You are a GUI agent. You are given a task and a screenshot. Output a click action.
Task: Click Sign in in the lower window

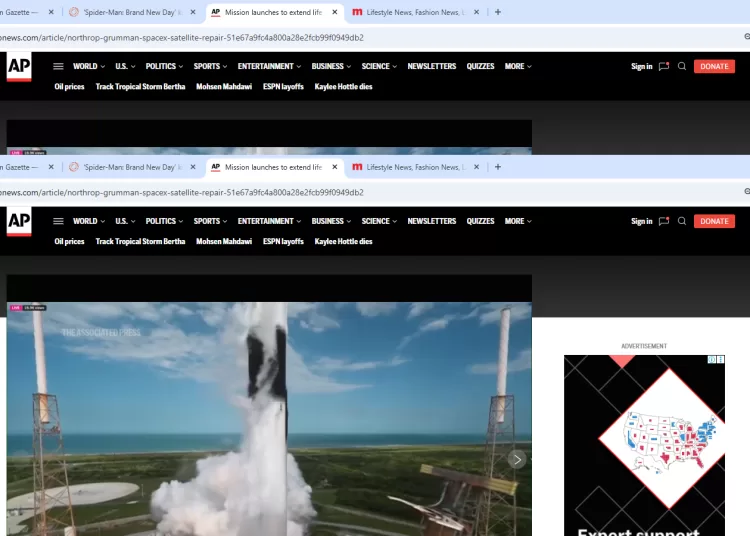[x=641, y=221]
